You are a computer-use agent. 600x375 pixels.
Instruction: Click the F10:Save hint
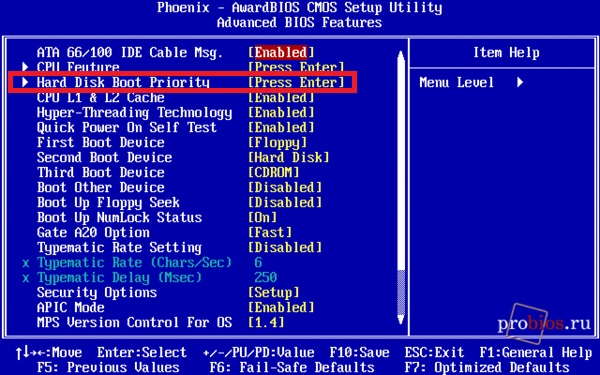[x=359, y=352]
